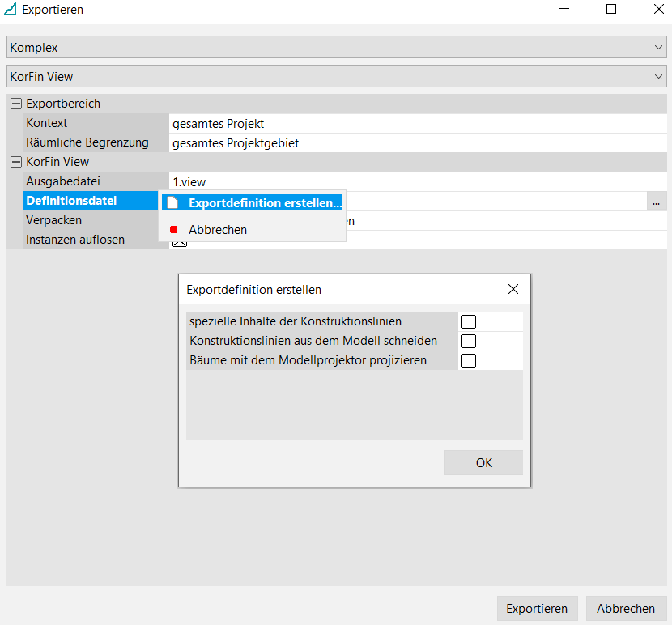Choose Exportdefinition erstellen... from context menu

coord(265,203)
